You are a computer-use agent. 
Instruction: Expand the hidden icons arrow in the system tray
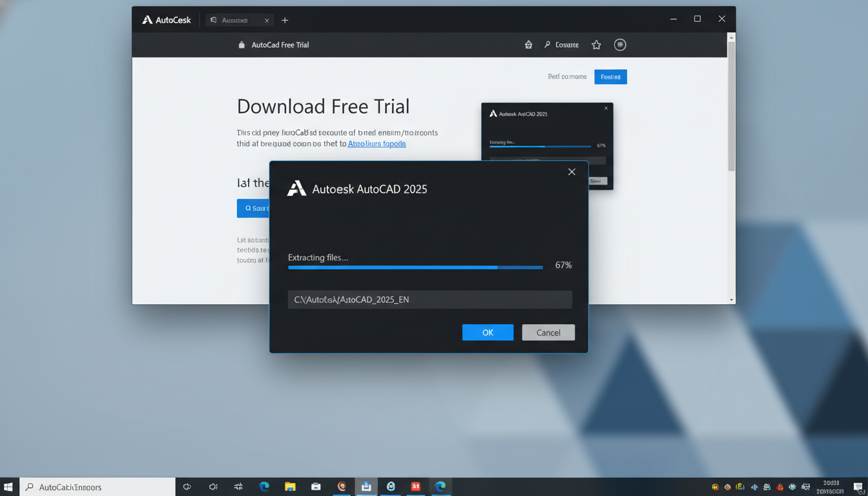pyautogui.click(x=714, y=486)
